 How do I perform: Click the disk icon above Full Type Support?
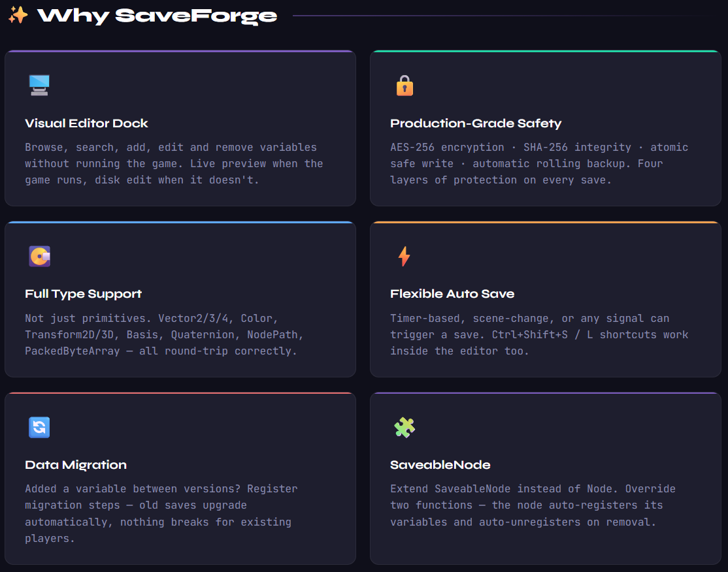point(39,256)
